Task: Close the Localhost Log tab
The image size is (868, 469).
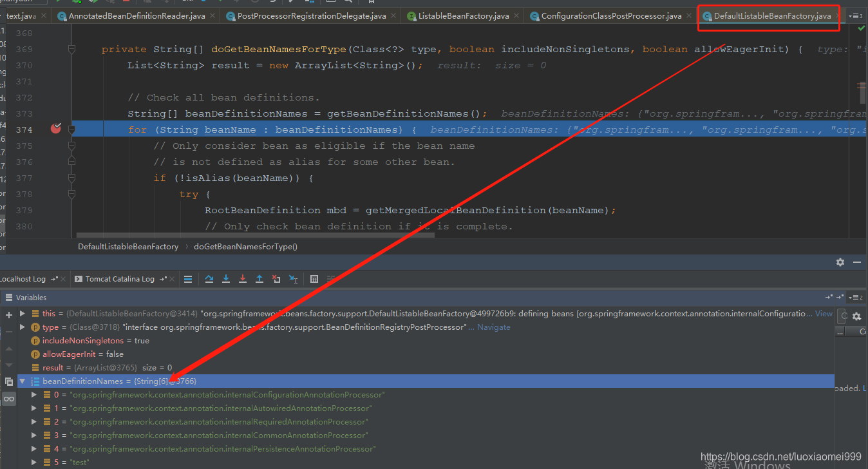Action: 64,279
